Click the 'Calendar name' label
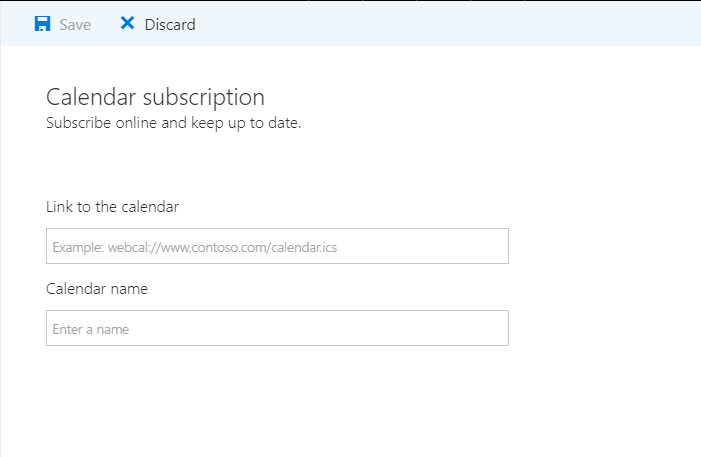This screenshot has height=457, width=701. tap(97, 289)
